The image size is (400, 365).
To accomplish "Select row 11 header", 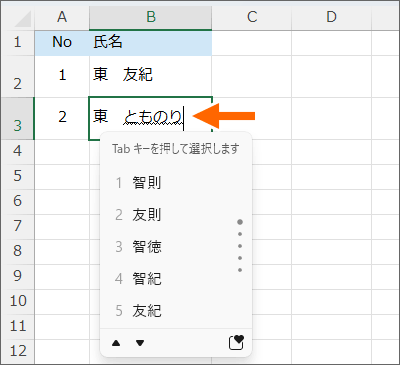I will pyautogui.click(x=17, y=327).
